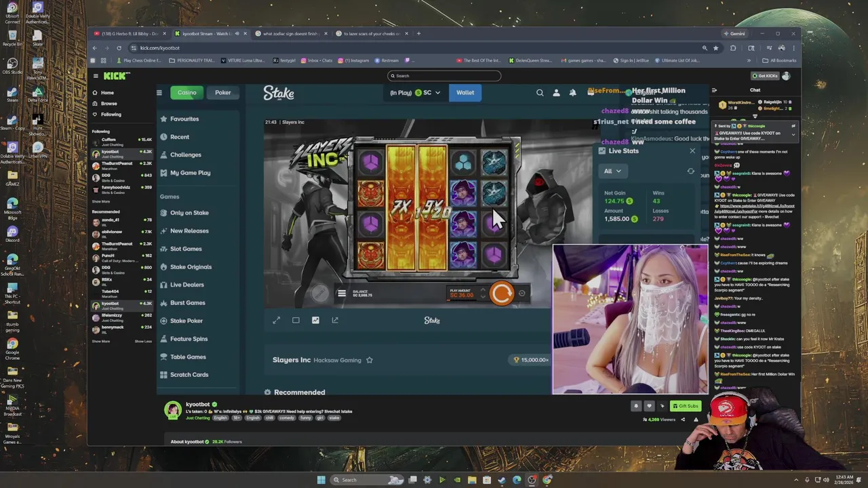Open Following in Kick sidebar
868x488 pixels.
pyautogui.click(x=106, y=115)
